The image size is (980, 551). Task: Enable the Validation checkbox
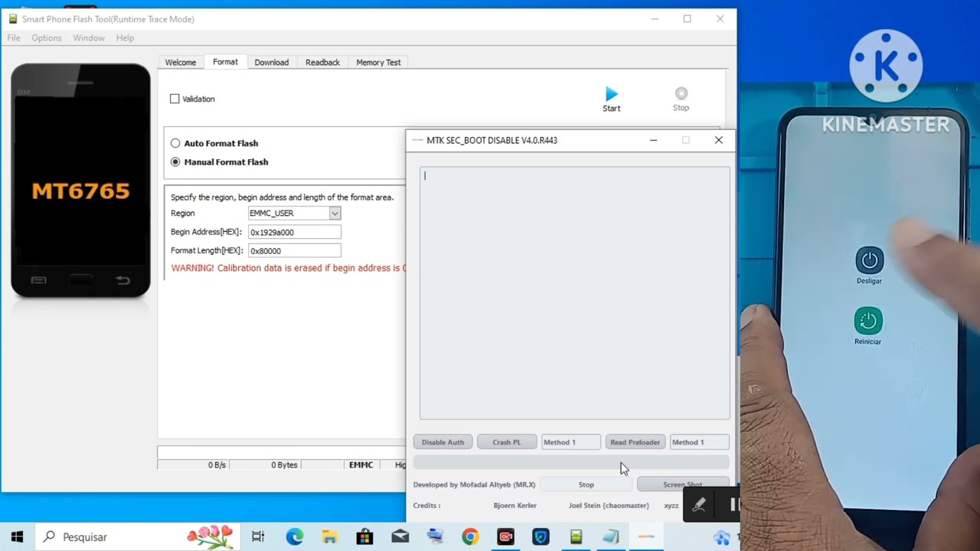175,99
